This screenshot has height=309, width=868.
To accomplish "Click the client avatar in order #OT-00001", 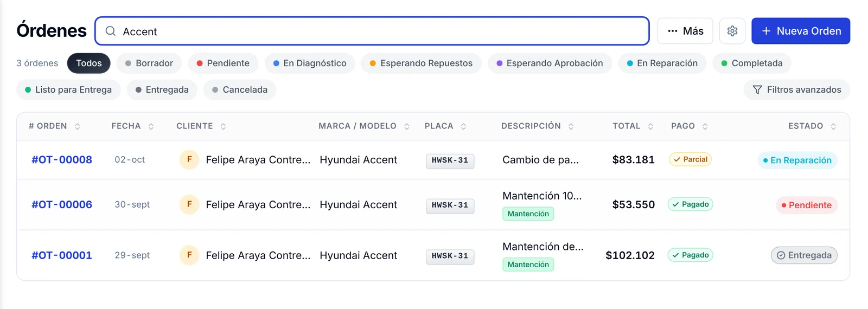I will [189, 255].
